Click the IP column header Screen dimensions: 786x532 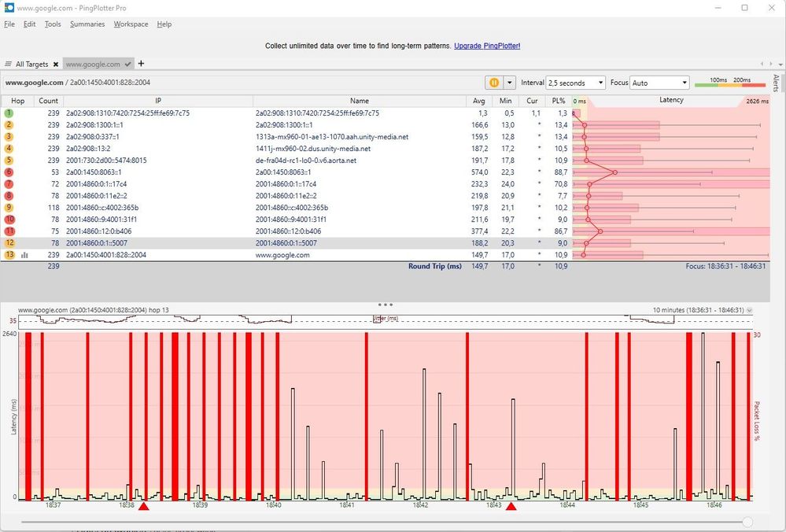click(x=158, y=101)
